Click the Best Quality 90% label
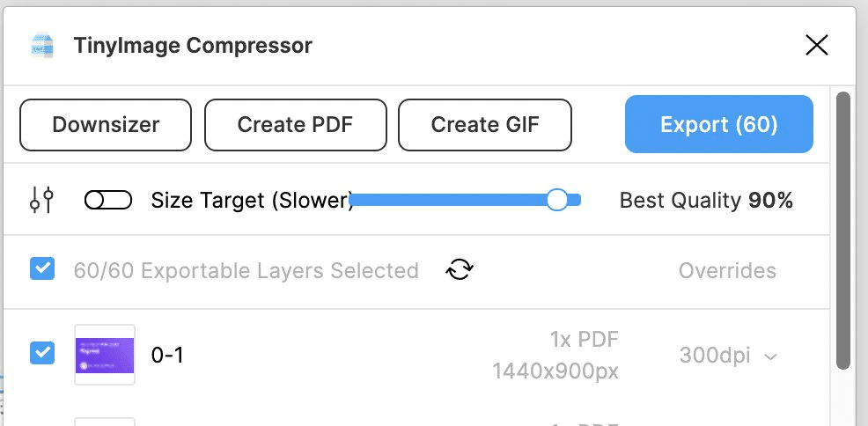 tap(706, 201)
